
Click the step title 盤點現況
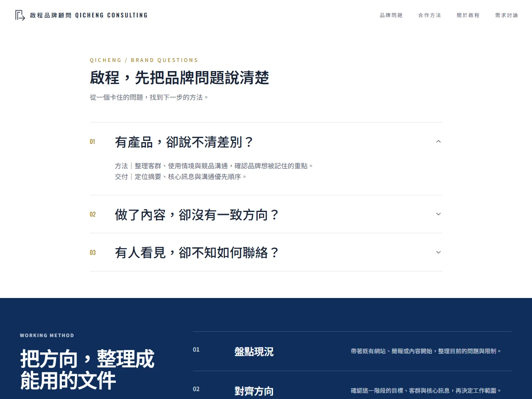click(254, 352)
